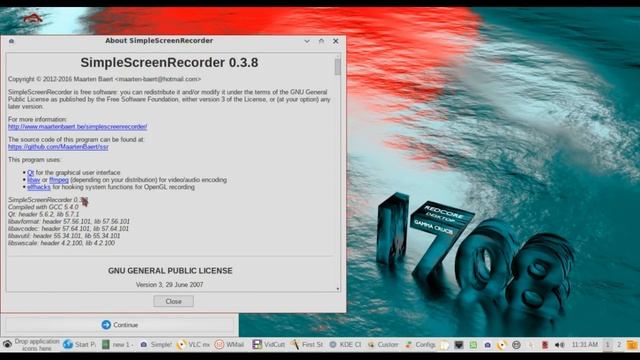640x360 pixels.
Task: Click the VLC cone tray icon
Action: (502, 345)
